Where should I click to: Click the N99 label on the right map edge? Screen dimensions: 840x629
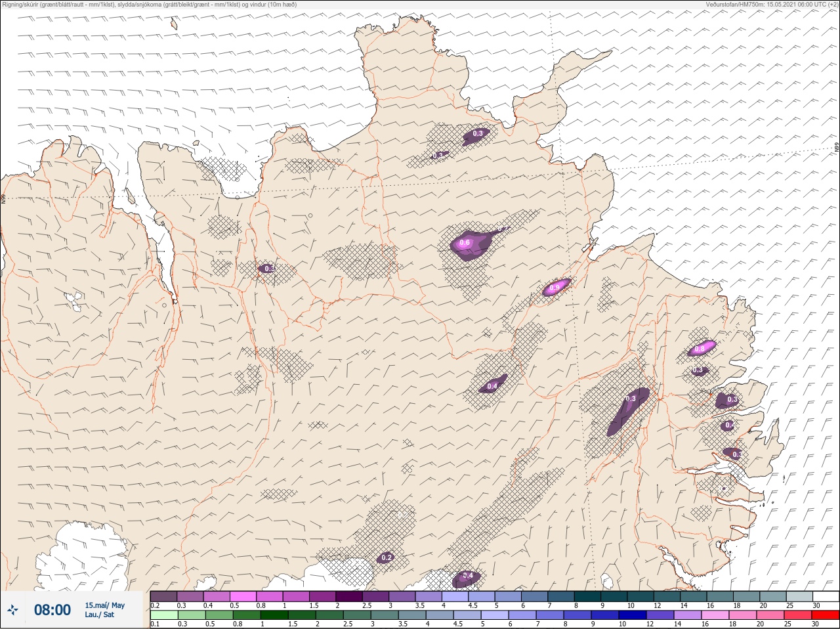(837, 148)
